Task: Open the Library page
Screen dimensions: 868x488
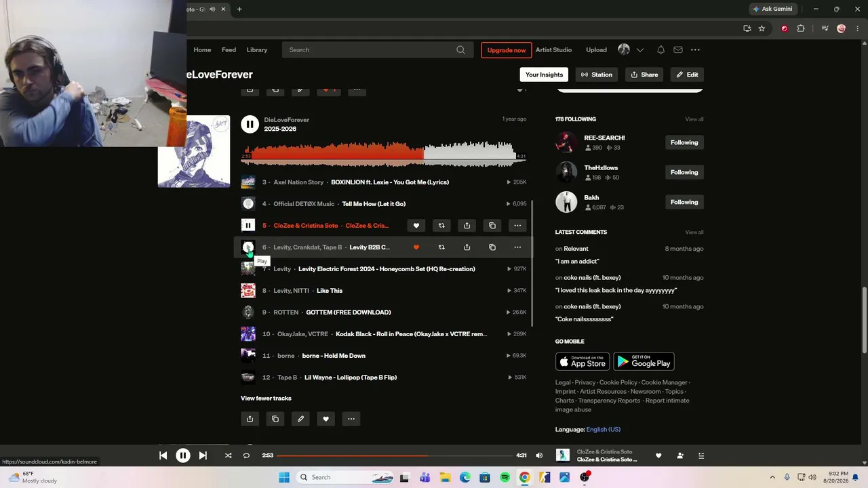Action: tap(257, 49)
